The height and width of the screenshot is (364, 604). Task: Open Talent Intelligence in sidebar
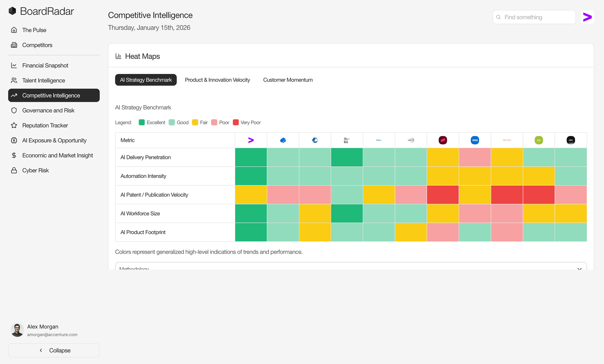click(44, 81)
